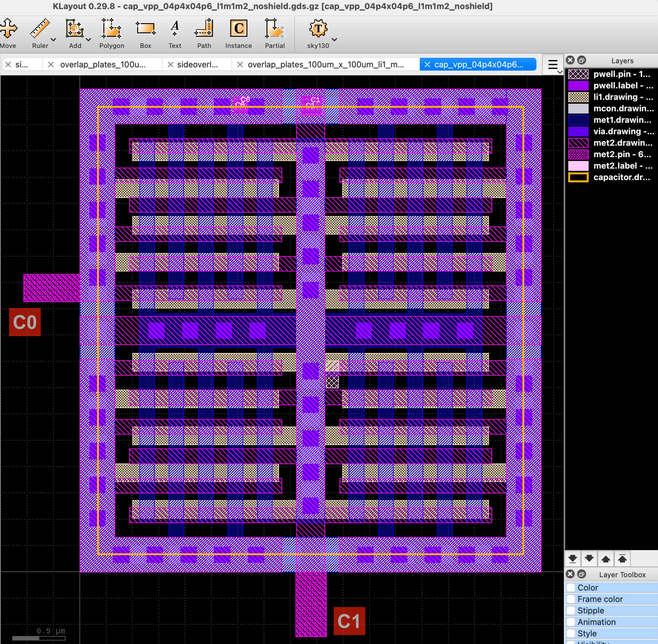Expand the Frame color section
Screen dimensions: 658x644
(x=611, y=599)
